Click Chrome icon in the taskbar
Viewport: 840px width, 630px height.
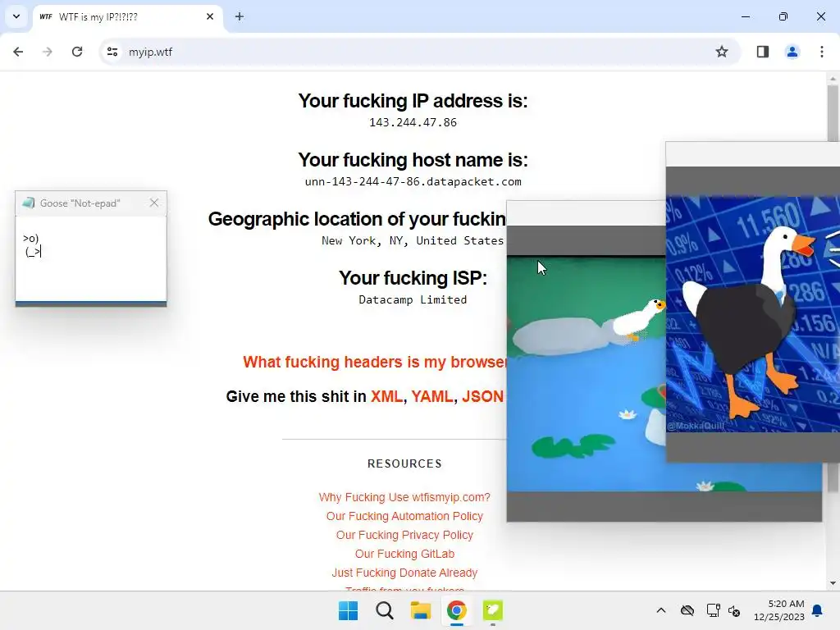pos(456,610)
